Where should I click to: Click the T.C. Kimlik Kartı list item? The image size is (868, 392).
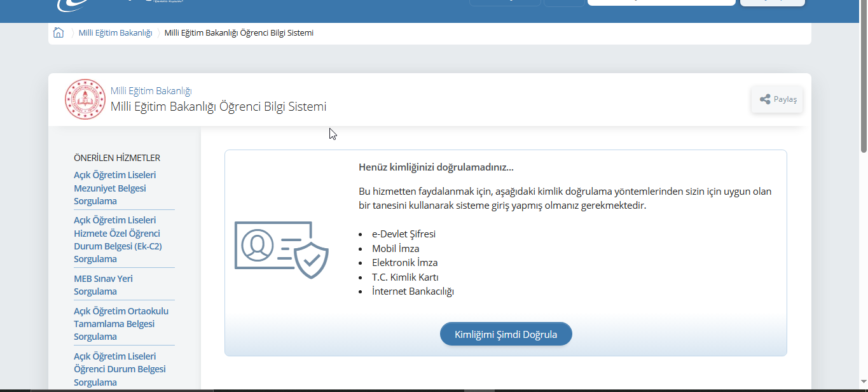tap(405, 277)
